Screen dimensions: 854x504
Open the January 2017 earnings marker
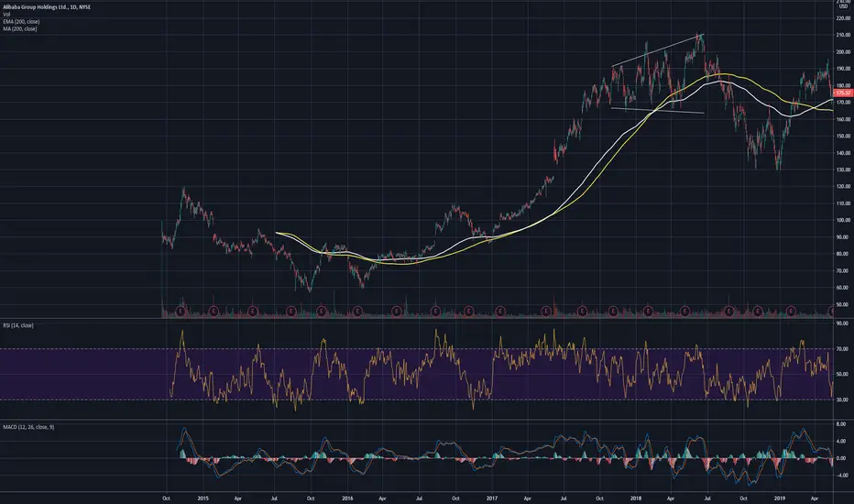point(500,312)
